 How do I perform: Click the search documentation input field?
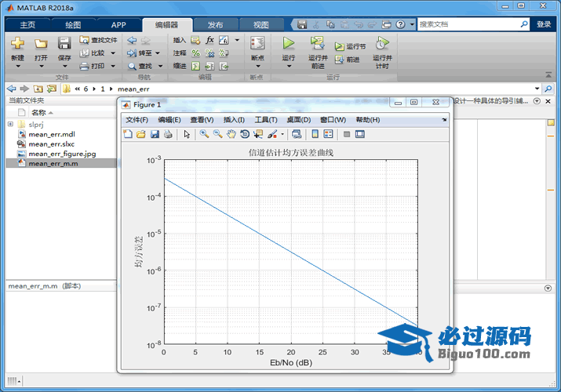(468, 24)
